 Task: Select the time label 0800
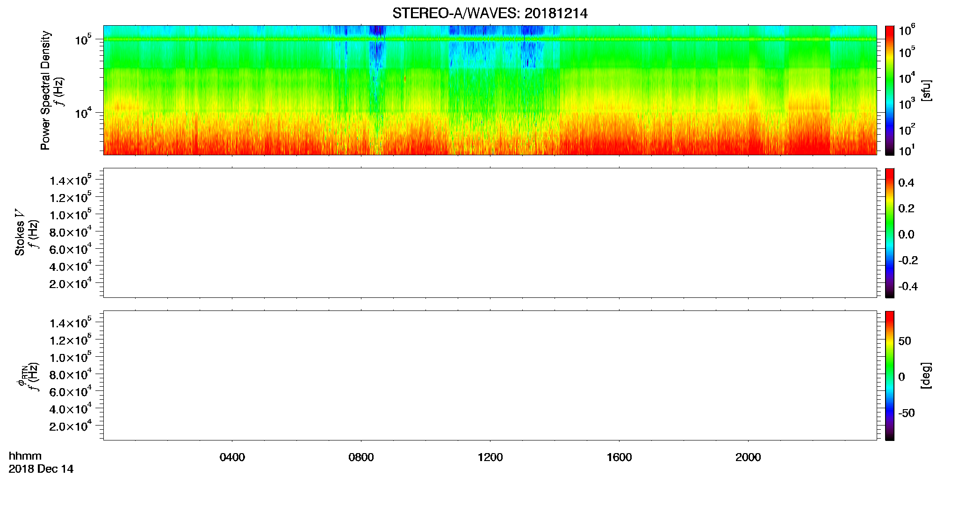click(x=361, y=457)
